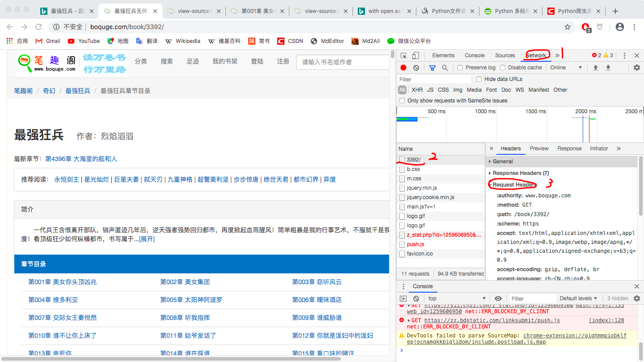
Task: Clear the network log
Action: click(x=416, y=68)
